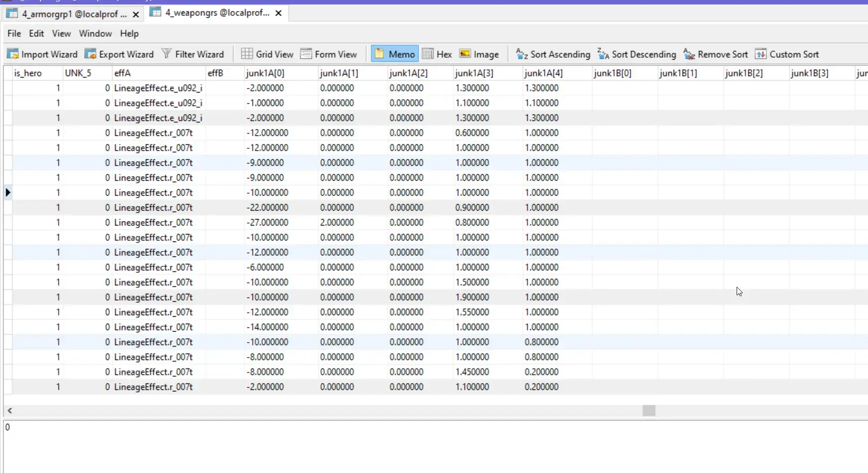Select junk1A[3] cell with value 0.800000
The image size is (868, 473).
pyautogui.click(x=488, y=223)
